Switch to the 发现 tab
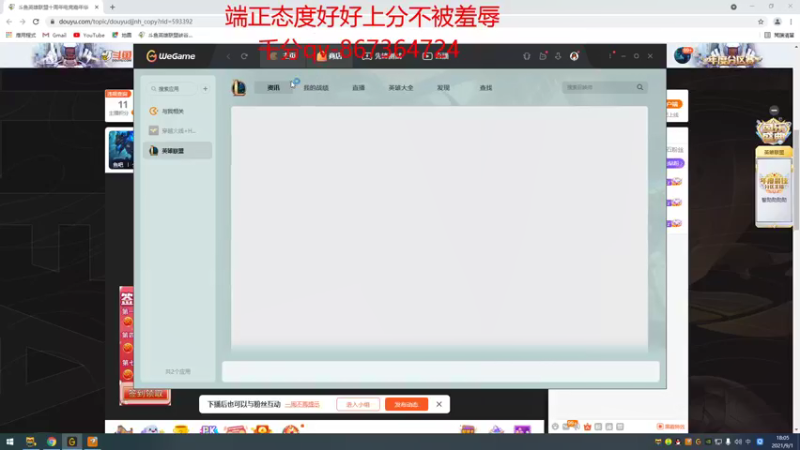The height and width of the screenshot is (450, 800). pos(443,88)
